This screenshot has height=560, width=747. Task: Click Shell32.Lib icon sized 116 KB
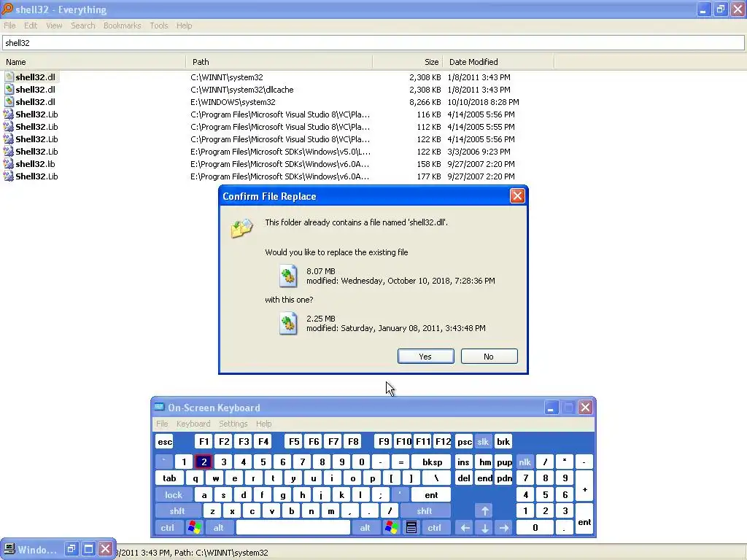(x=9, y=114)
